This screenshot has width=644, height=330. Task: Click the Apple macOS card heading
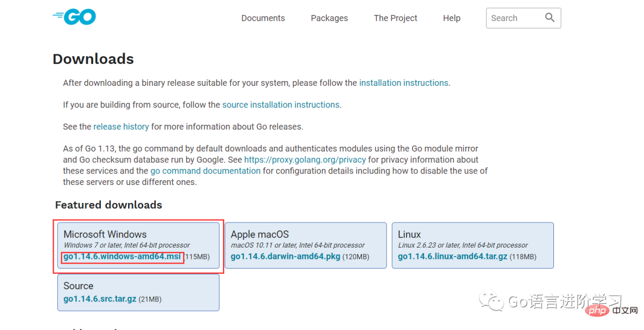pyautogui.click(x=259, y=235)
